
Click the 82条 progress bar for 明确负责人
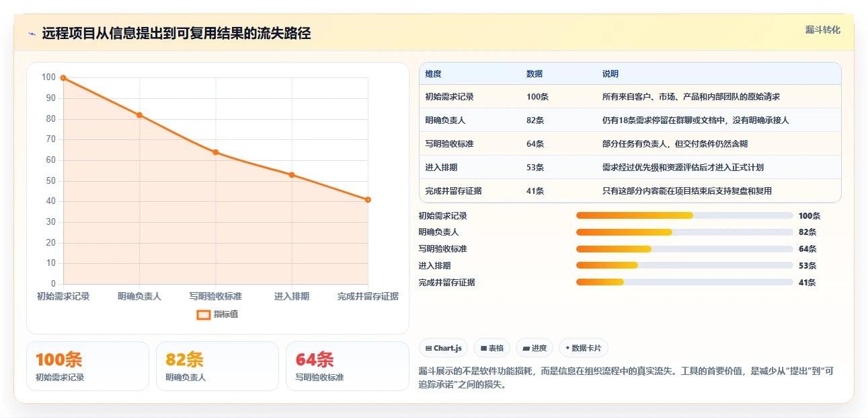pos(684,232)
